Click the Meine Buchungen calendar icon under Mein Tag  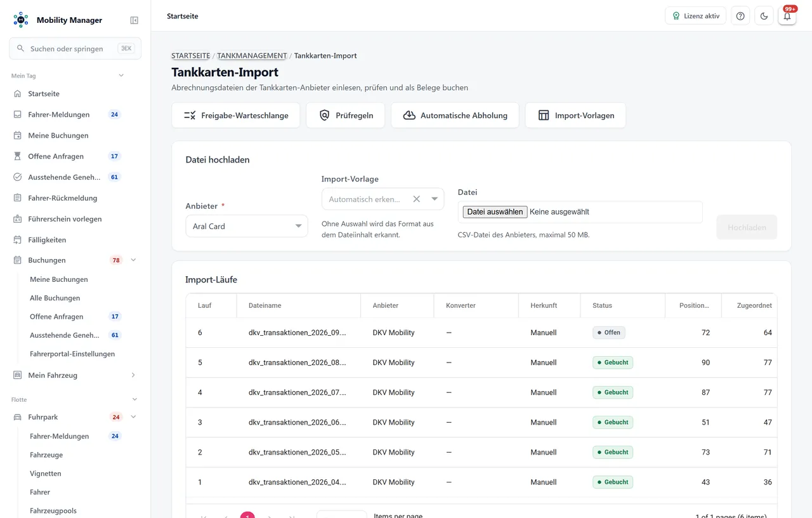tap(17, 135)
